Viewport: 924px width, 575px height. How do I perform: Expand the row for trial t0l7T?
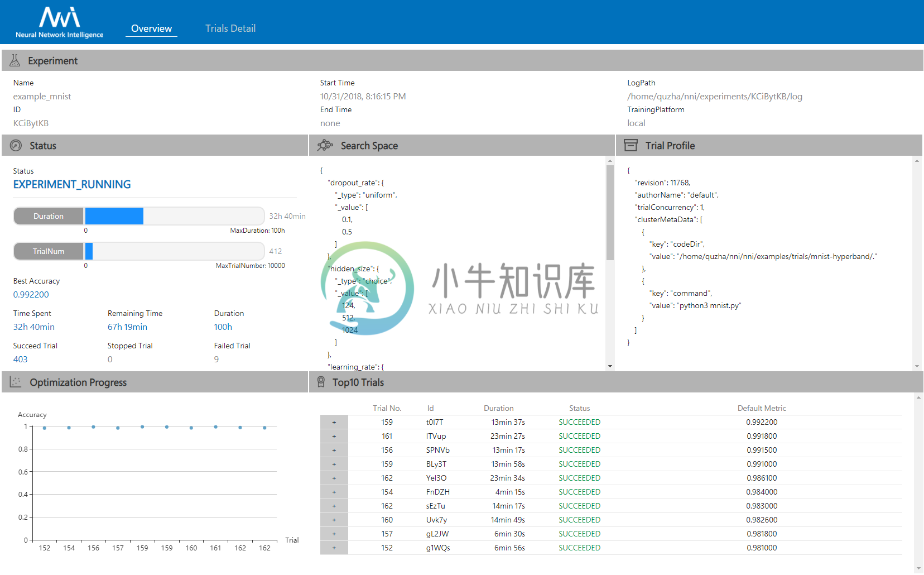(334, 422)
